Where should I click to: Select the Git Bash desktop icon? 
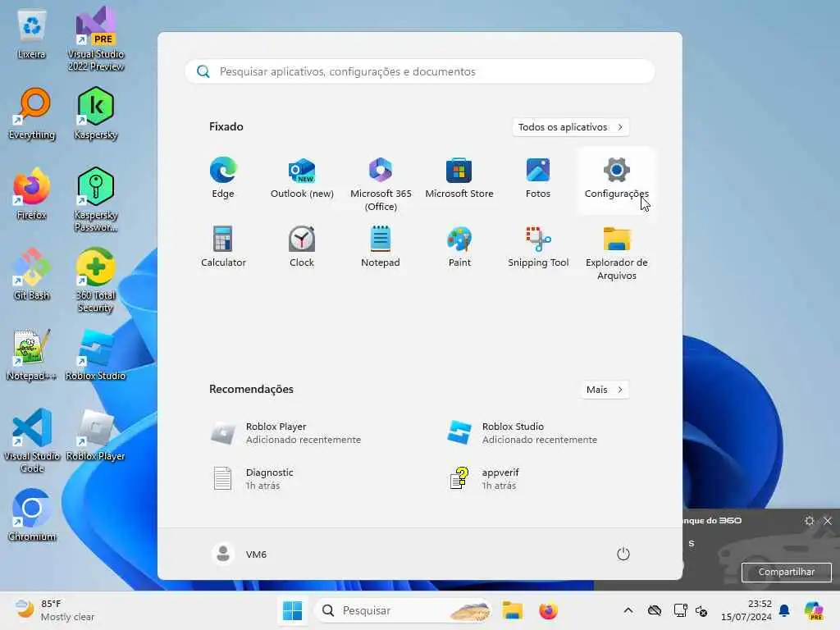click(32, 274)
